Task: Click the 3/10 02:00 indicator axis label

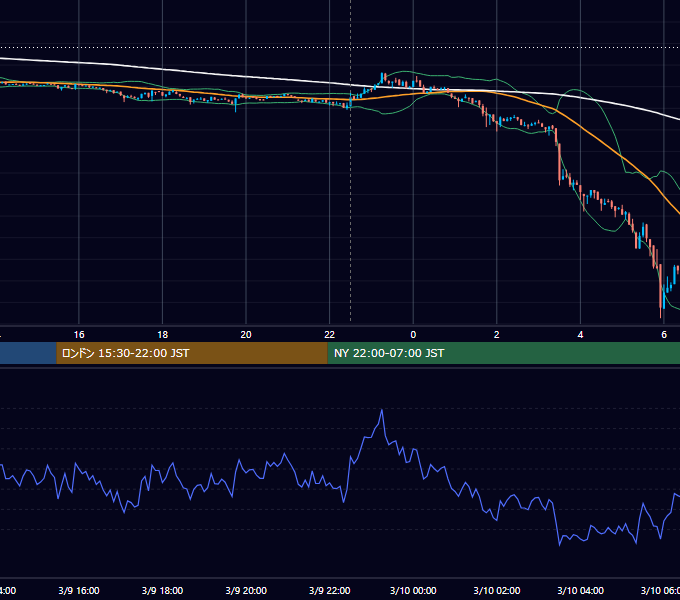Action: point(497,590)
